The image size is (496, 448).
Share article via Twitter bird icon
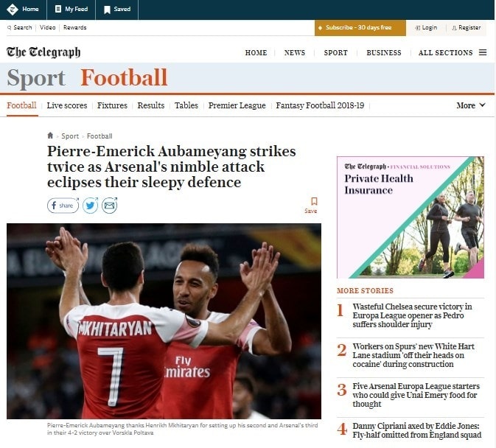click(x=90, y=206)
